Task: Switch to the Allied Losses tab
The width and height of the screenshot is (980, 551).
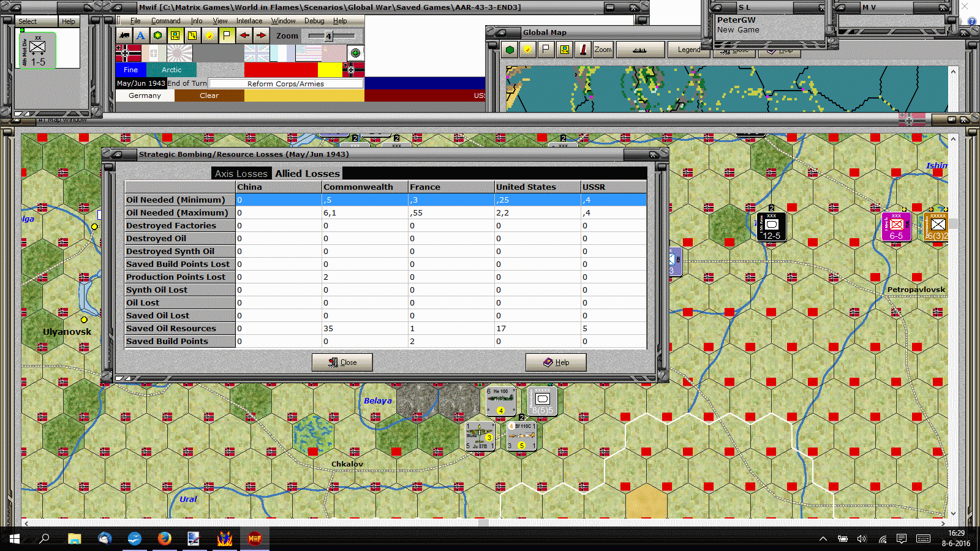Action: click(x=307, y=173)
